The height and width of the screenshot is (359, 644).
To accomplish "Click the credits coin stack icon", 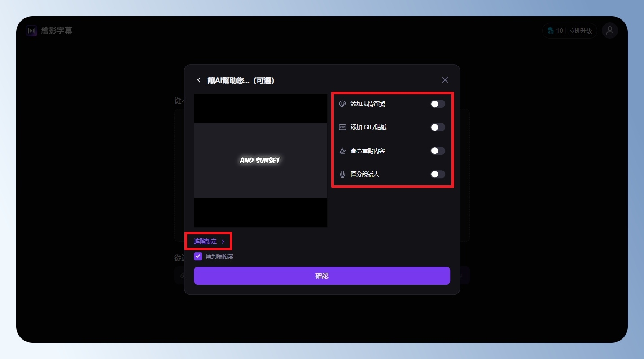I will point(550,31).
